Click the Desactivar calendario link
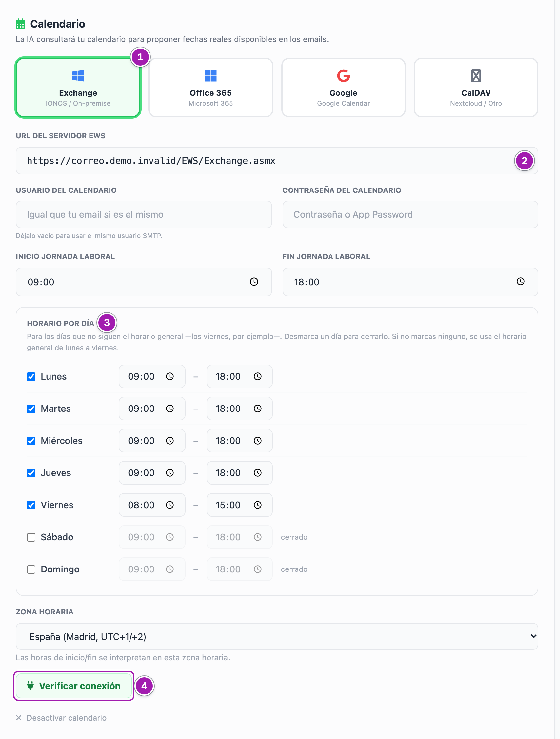The height and width of the screenshot is (739, 560). click(x=61, y=718)
